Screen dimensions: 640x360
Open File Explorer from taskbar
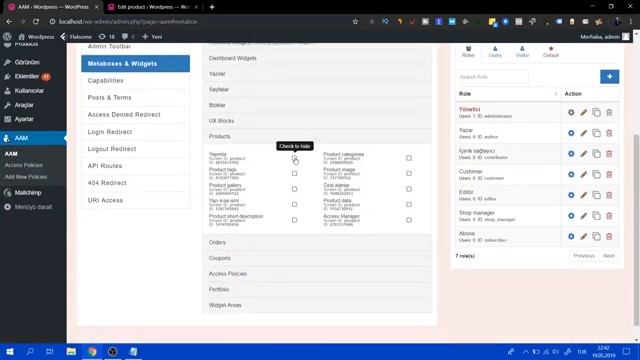(x=71, y=351)
